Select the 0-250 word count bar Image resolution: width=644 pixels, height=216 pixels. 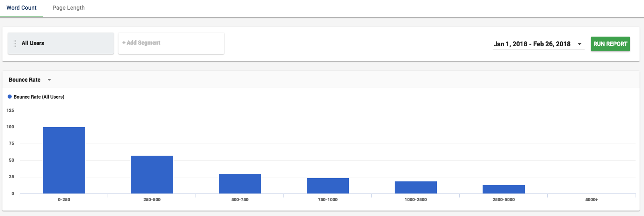64,160
